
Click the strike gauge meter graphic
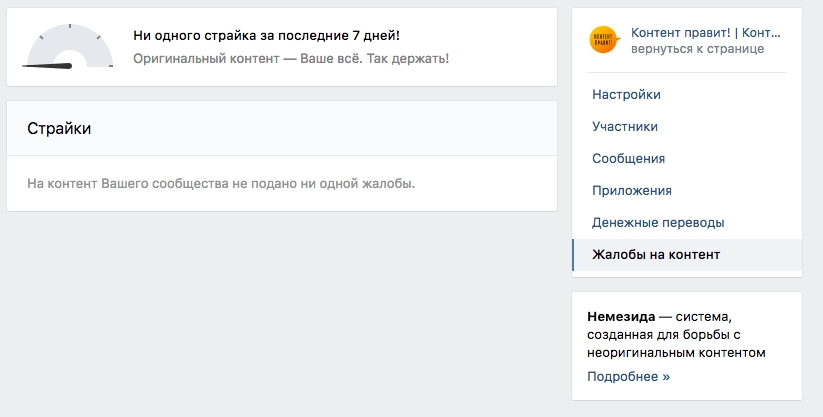click(68, 47)
